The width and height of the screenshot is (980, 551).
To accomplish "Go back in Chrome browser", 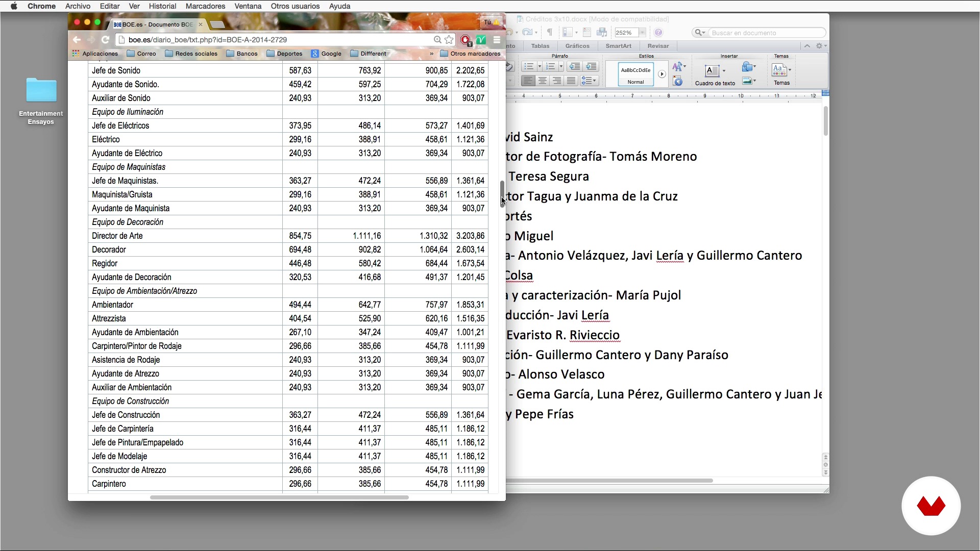I will 77,40.
